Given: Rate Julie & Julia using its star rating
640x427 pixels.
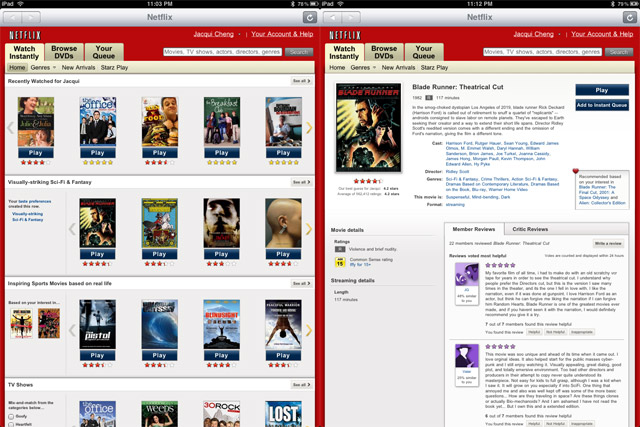Looking at the screenshot, I should 36,162.
